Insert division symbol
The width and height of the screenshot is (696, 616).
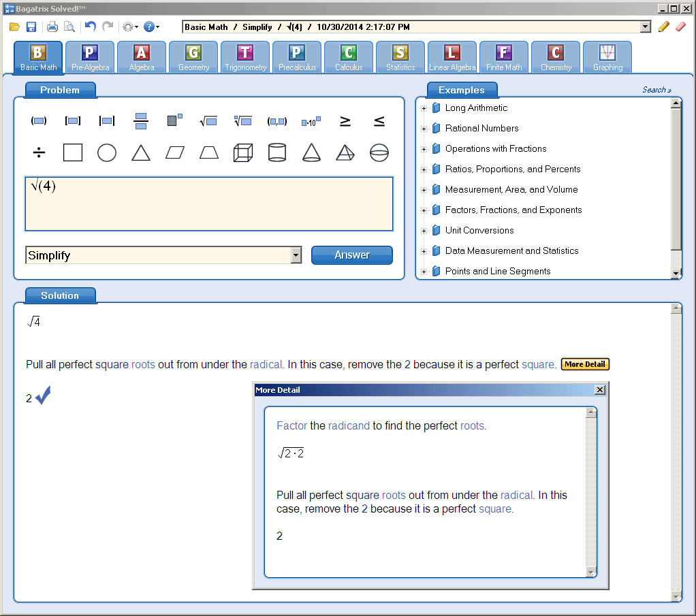pos(39,153)
